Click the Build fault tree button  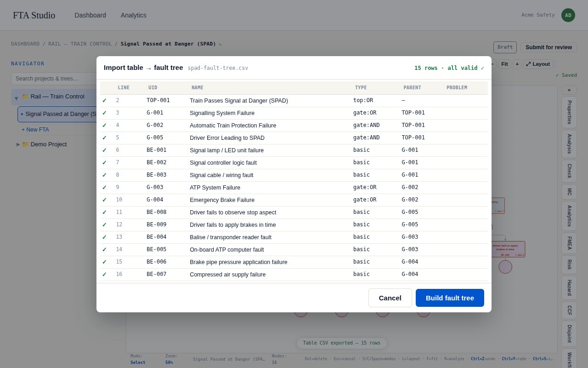[450, 298]
